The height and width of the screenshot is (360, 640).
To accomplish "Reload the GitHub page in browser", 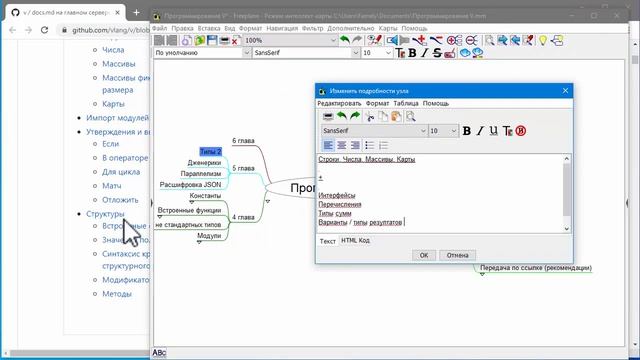I will (44, 30).
